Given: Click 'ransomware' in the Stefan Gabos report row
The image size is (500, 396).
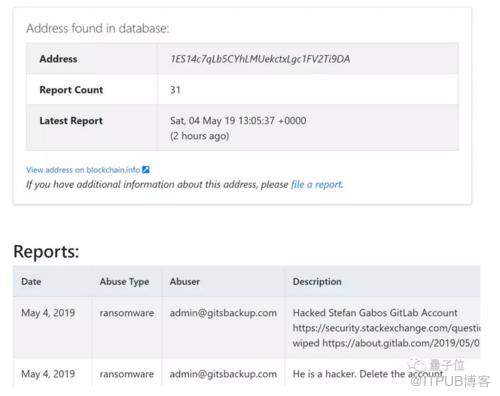Looking at the screenshot, I should [x=127, y=313].
